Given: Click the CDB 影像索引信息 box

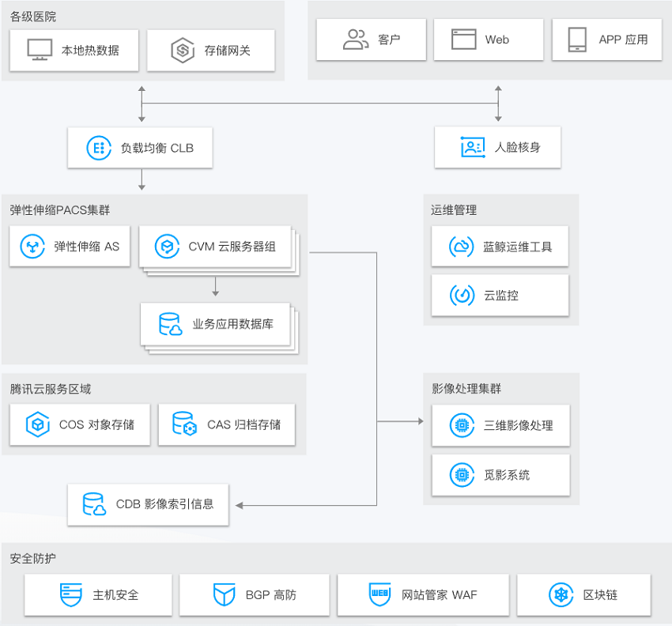Looking at the screenshot, I should (148, 504).
